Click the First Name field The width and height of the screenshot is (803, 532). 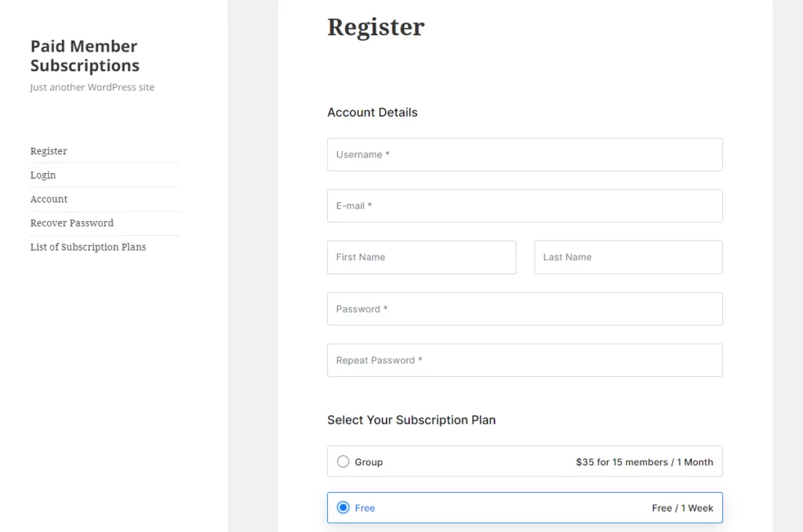pyautogui.click(x=421, y=257)
